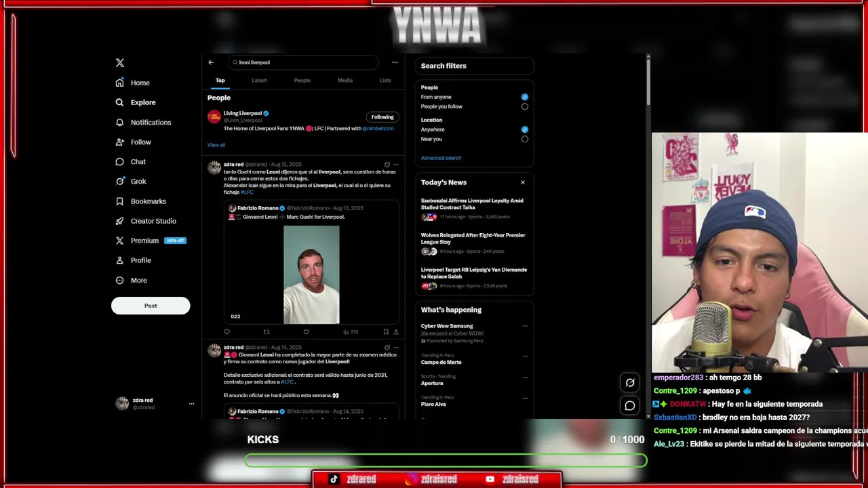This screenshot has height=488, width=868.
Task: Click the Apertura trending topic
Action: pos(432,383)
